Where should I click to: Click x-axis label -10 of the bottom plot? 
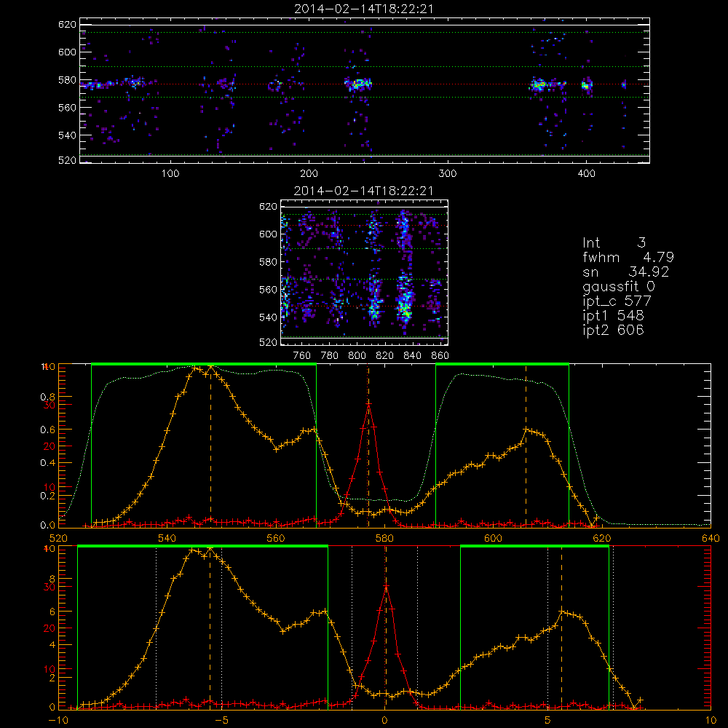(58, 721)
